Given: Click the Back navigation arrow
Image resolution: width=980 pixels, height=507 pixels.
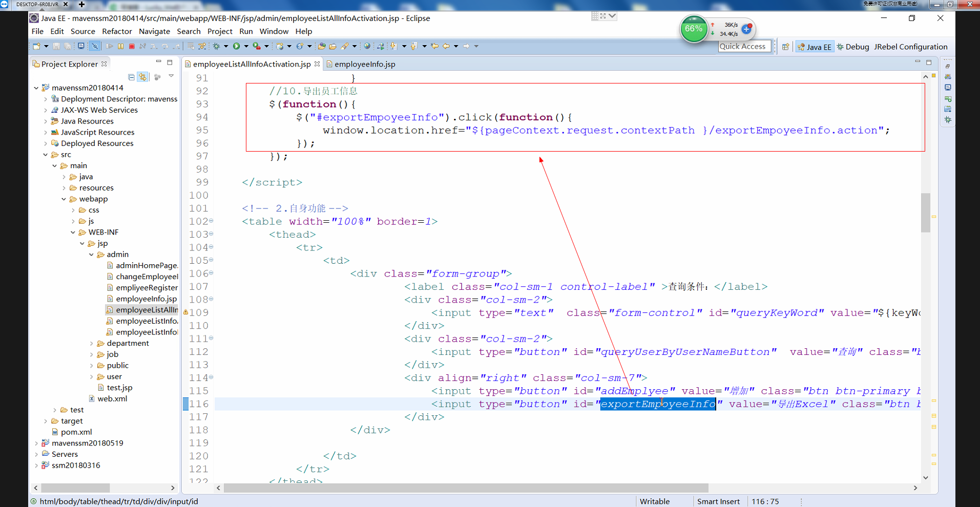Looking at the screenshot, I should coord(446,46).
